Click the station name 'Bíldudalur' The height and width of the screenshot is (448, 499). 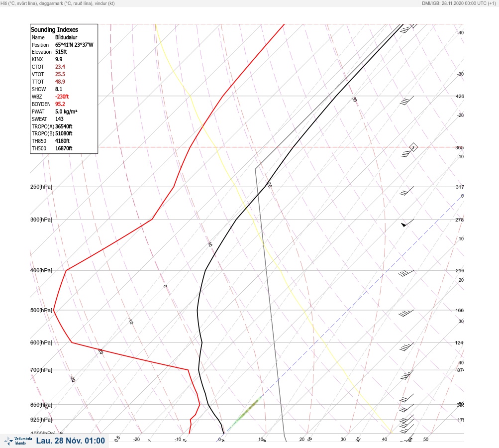66,37
